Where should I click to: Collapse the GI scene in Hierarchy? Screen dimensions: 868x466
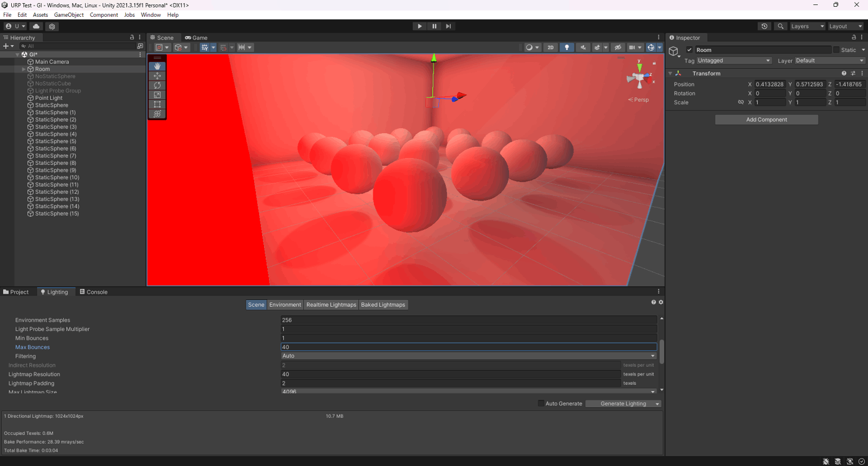coord(17,55)
